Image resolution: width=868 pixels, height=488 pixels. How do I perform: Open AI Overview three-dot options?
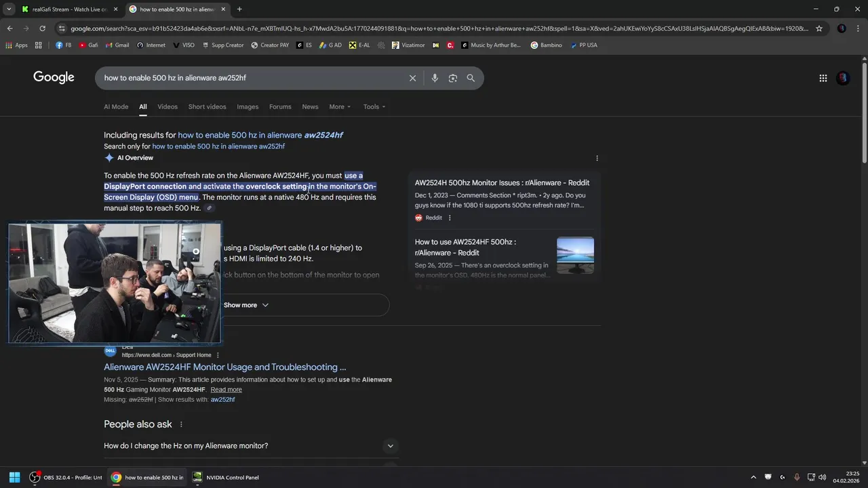point(597,158)
